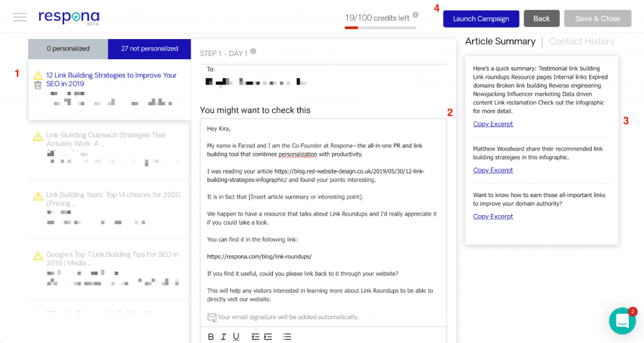Image resolution: width=644 pixels, height=343 pixels.
Task: Click the email subject 'You might want to check this'
Action: [x=255, y=110]
